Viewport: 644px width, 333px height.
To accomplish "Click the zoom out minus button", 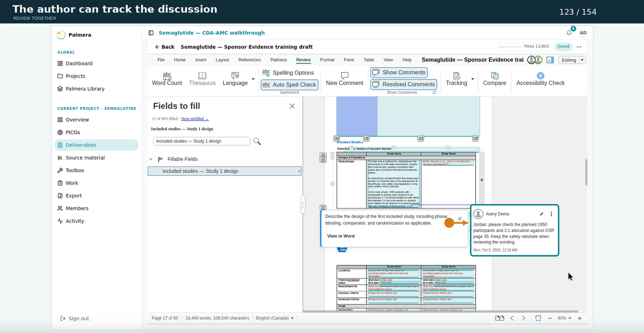I will 550,318.
